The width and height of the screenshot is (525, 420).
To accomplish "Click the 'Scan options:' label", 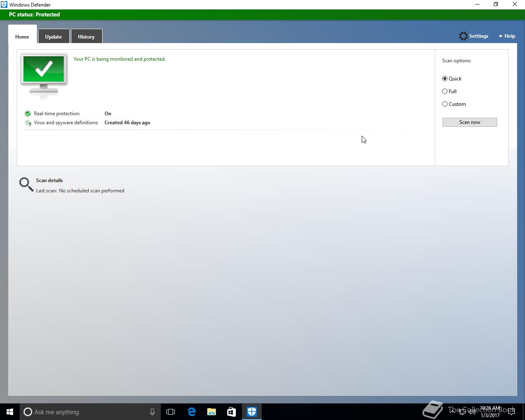I will click(457, 61).
